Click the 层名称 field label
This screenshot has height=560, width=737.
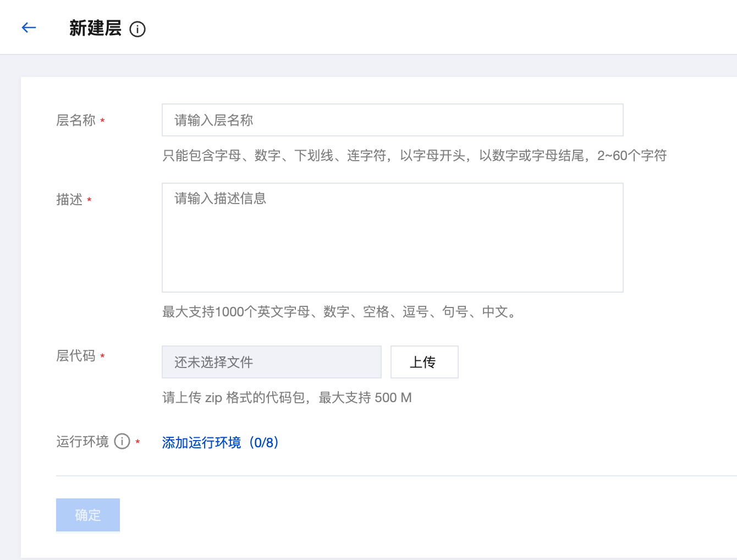[76, 120]
